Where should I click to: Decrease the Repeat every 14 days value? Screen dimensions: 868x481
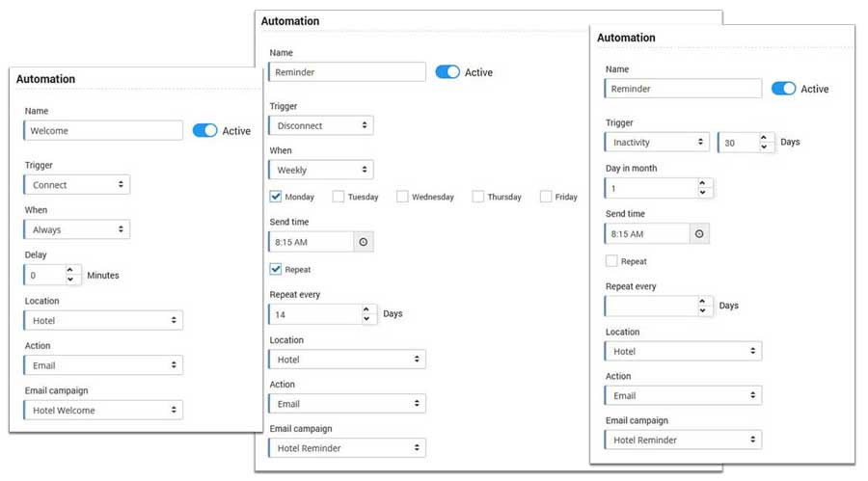(366, 319)
